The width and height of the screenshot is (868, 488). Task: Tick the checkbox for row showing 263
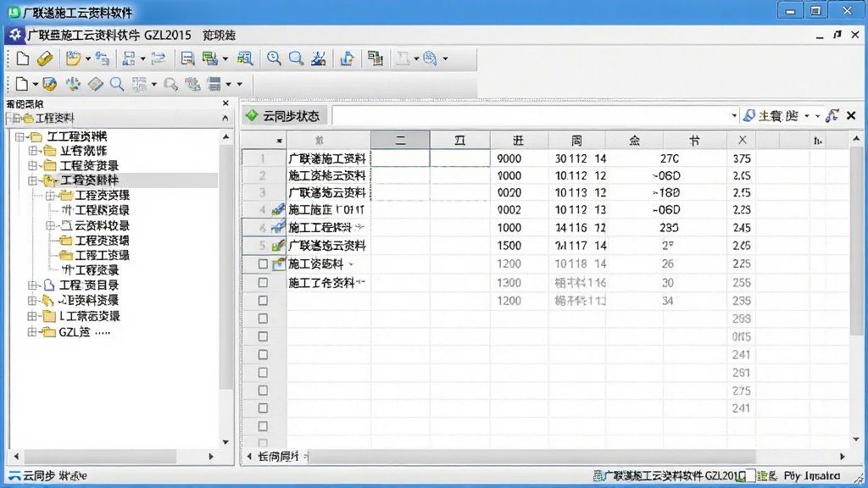pyautogui.click(x=263, y=319)
